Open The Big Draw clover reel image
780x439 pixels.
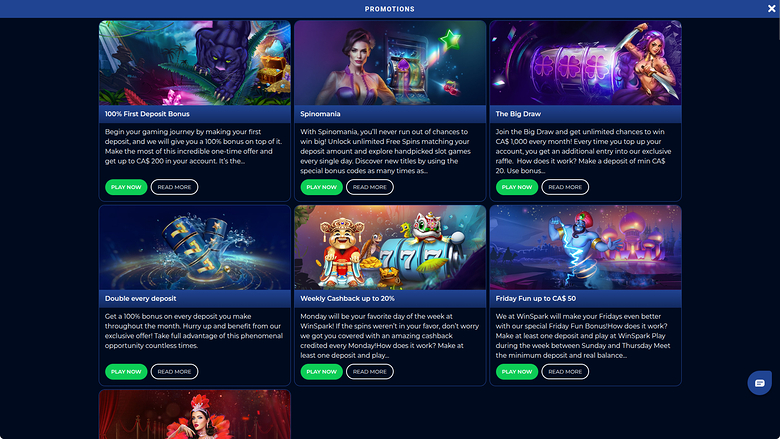[x=585, y=63]
